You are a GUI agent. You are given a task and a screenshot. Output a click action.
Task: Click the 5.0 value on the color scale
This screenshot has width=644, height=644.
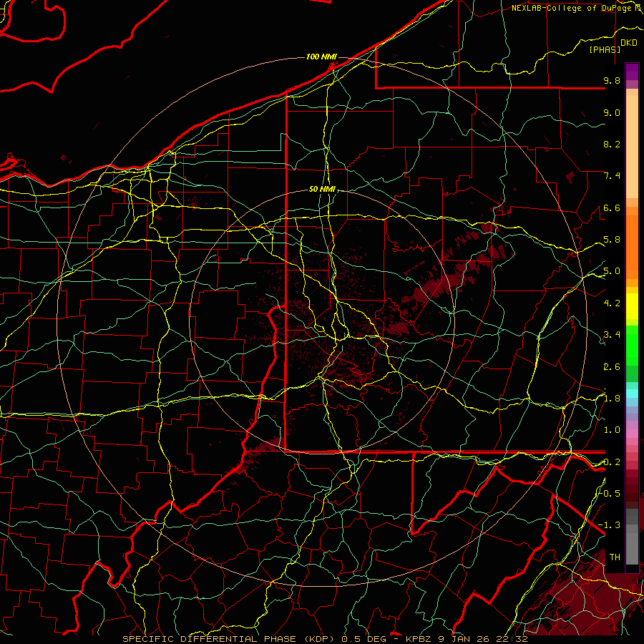point(612,271)
